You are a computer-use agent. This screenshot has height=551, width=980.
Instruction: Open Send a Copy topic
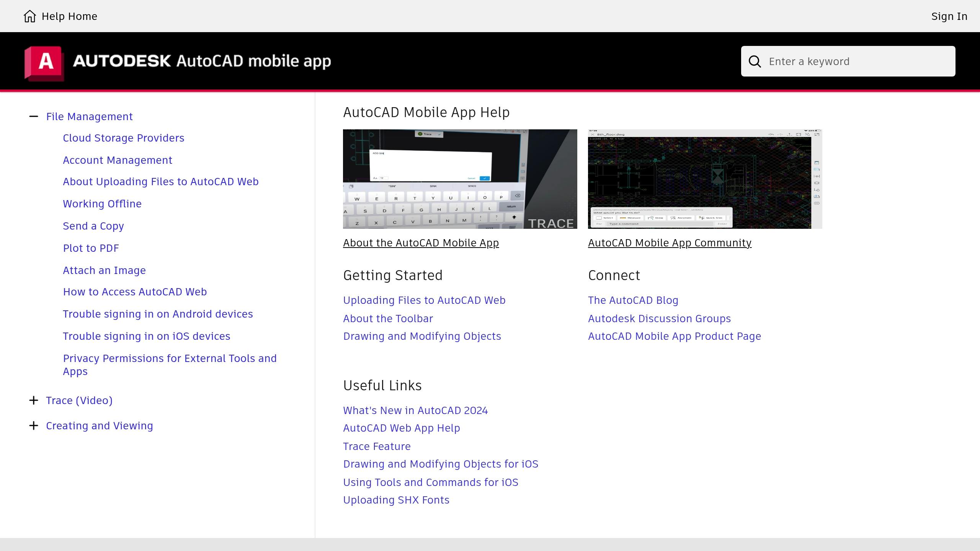coord(93,226)
